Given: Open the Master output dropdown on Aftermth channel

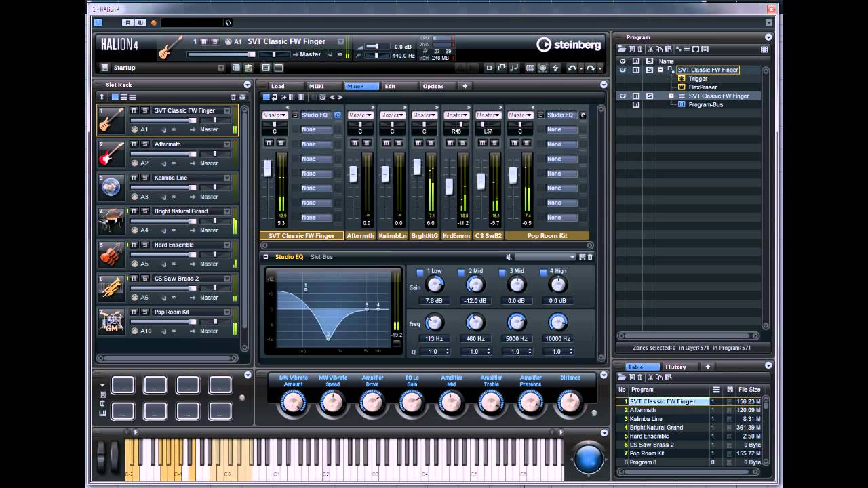Looking at the screenshot, I should (x=360, y=115).
